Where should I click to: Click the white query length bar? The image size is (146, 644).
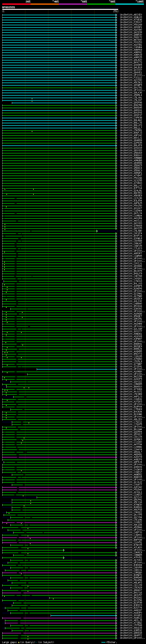[60, 9]
